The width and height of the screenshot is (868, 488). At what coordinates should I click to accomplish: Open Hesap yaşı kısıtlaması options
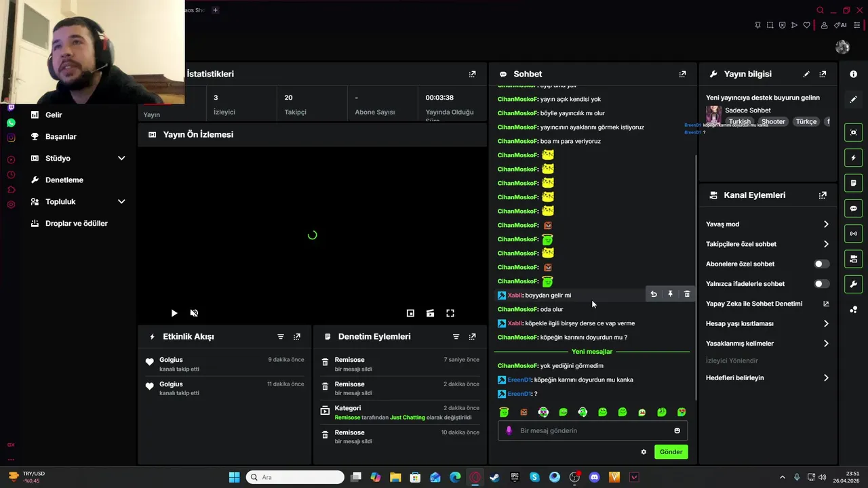(x=768, y=323)
